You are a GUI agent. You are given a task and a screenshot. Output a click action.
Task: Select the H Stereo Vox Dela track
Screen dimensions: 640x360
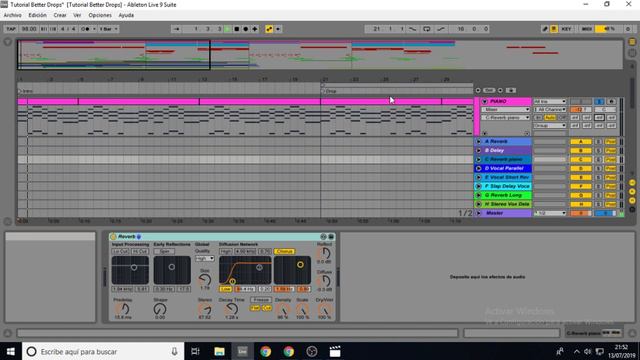pos(507,204)
